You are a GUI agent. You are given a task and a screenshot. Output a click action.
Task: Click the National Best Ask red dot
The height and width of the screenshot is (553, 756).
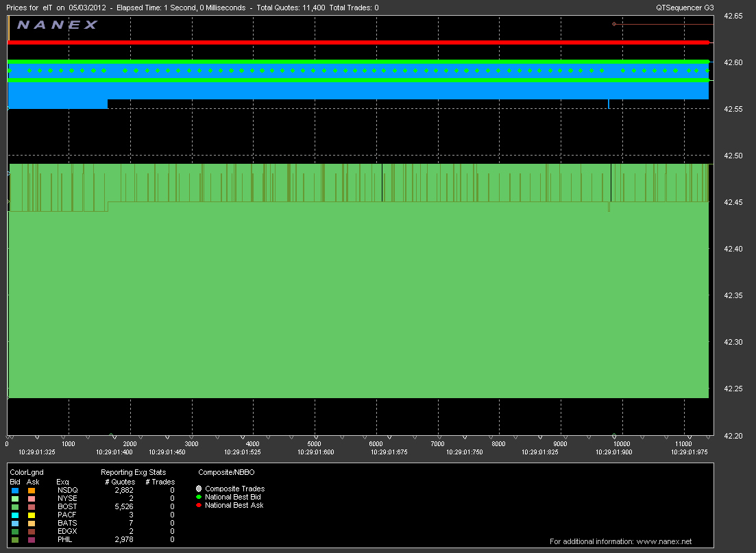199,505
